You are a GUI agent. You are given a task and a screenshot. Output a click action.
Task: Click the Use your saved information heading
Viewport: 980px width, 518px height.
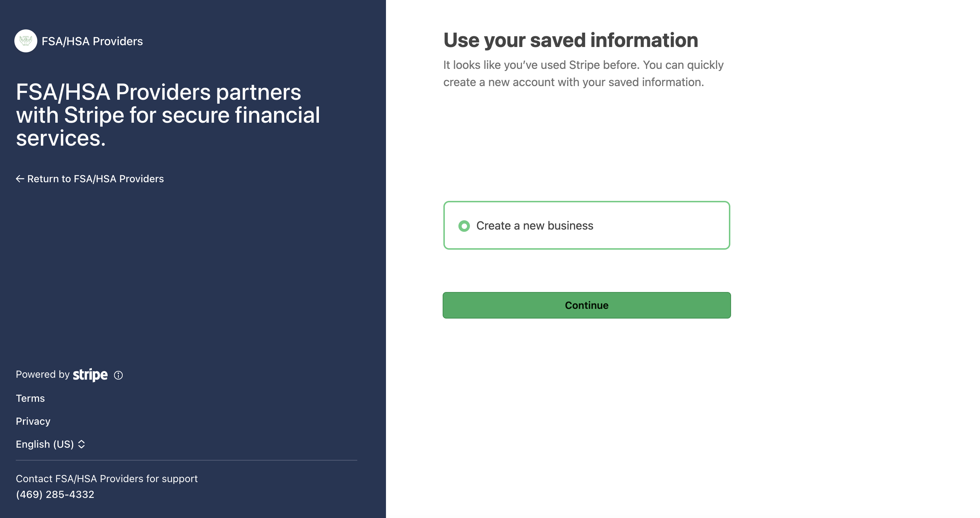[571, 40]
